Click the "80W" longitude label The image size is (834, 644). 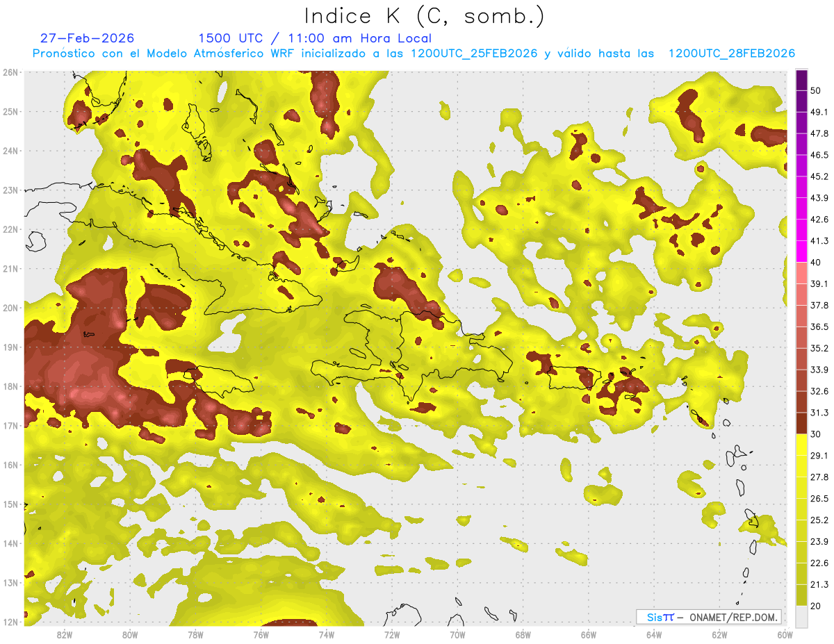pyautogui.click(x=130, y=634)
